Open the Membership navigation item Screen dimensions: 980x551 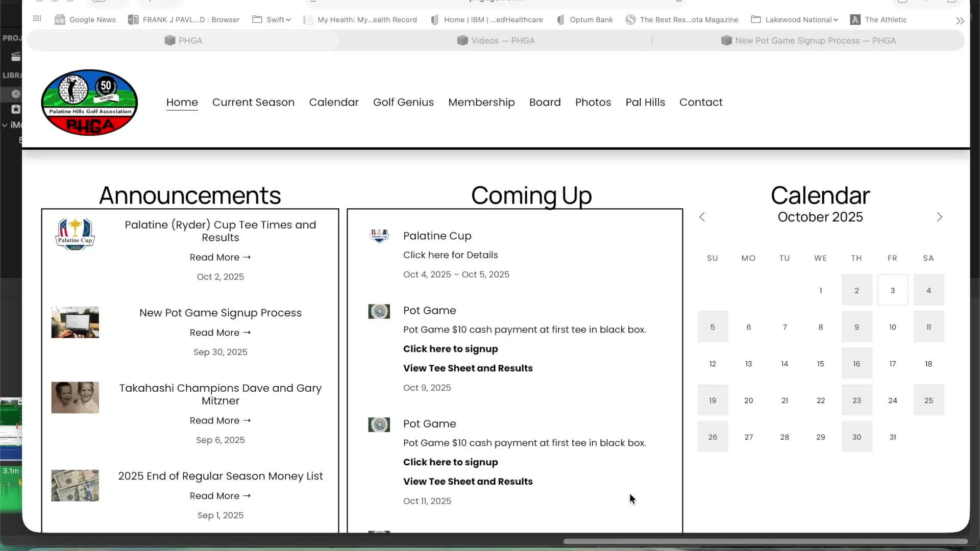[x=481, y=102]
